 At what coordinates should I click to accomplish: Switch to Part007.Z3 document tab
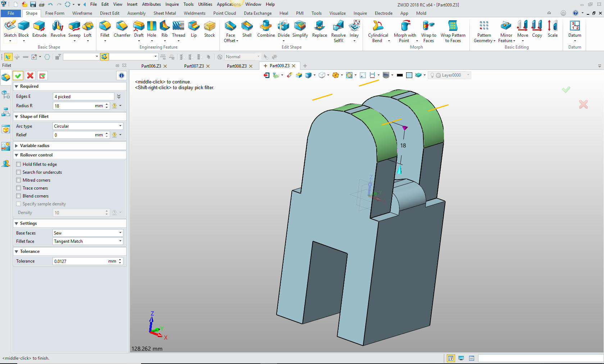(194, 66)
